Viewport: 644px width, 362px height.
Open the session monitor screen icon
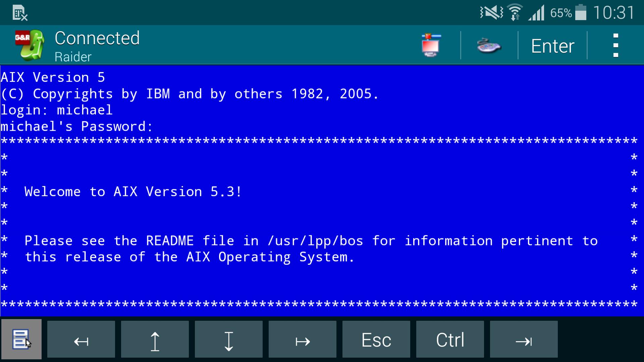(x=431, y=45)
